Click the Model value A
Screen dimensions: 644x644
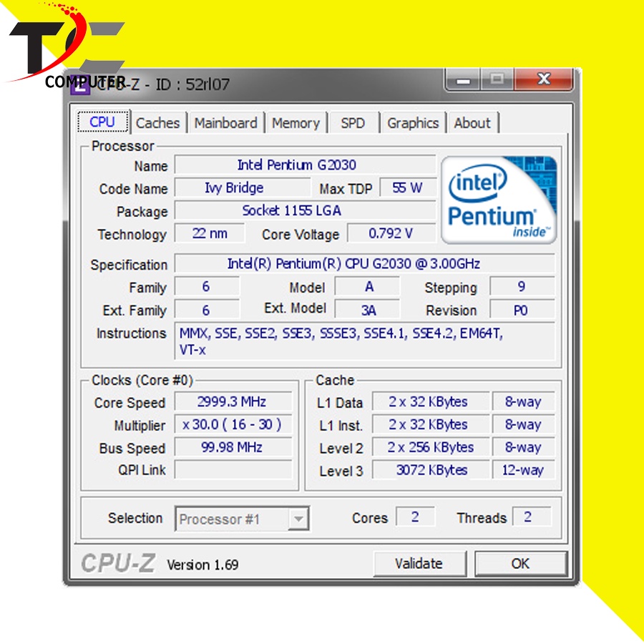(x=367, y=286)
